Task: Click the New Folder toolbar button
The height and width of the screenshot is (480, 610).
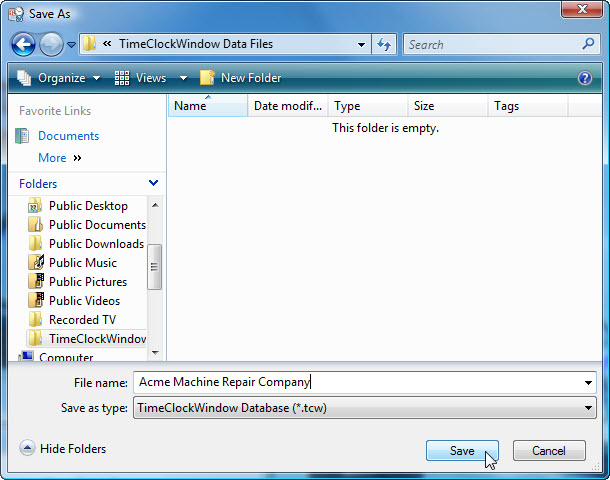Action: point(240,78)
